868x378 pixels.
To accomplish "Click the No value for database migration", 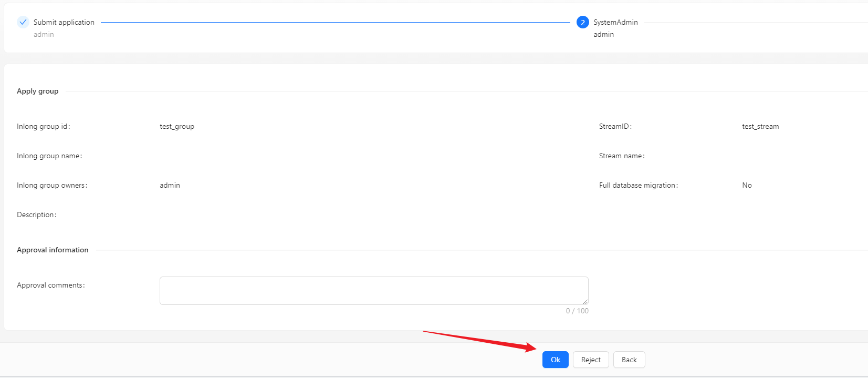I will [x=747, y=185].
